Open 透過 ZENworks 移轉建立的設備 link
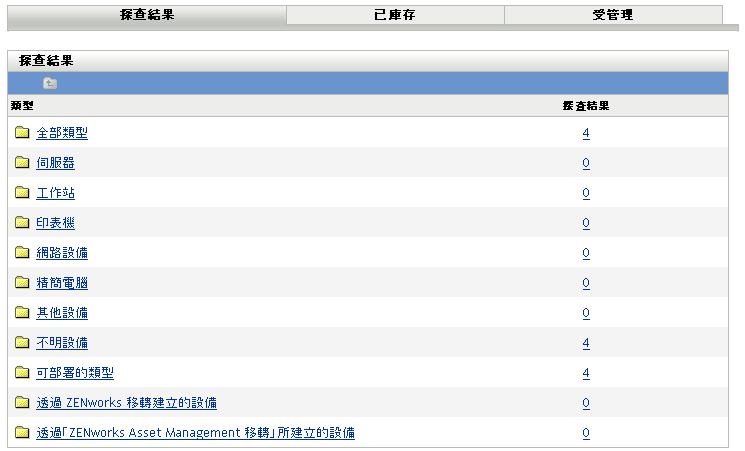The image size is (745, 451). tap(126, 403)
